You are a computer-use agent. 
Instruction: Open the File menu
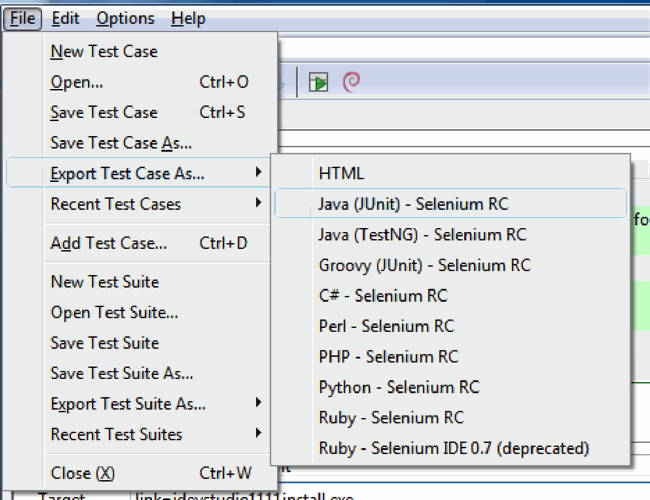pyautogui.click(x=24, y=18)
